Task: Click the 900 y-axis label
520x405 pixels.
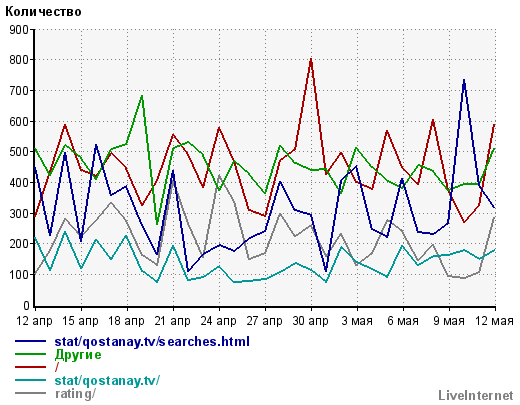Action: 19,30
